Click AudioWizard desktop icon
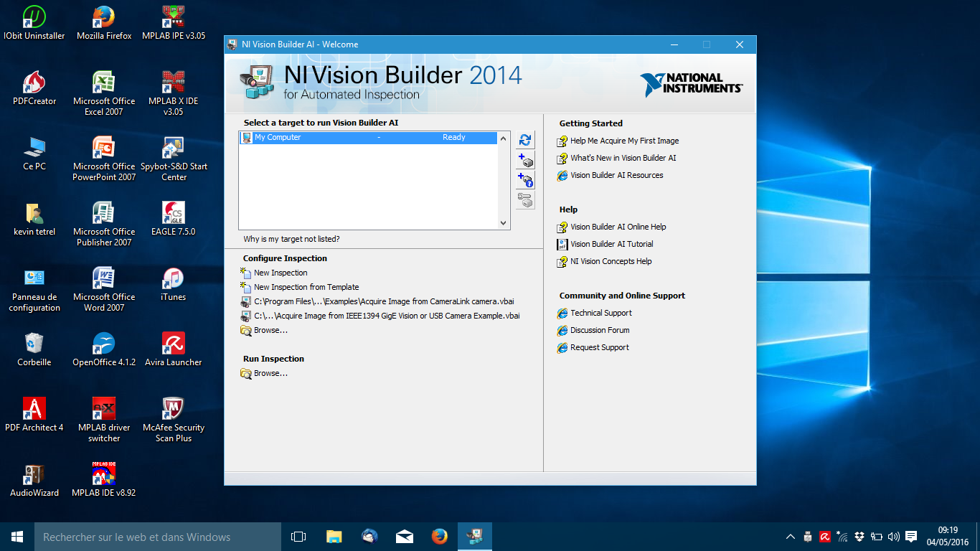The height and width of the screenshot is (551, 980). (34, 480)
